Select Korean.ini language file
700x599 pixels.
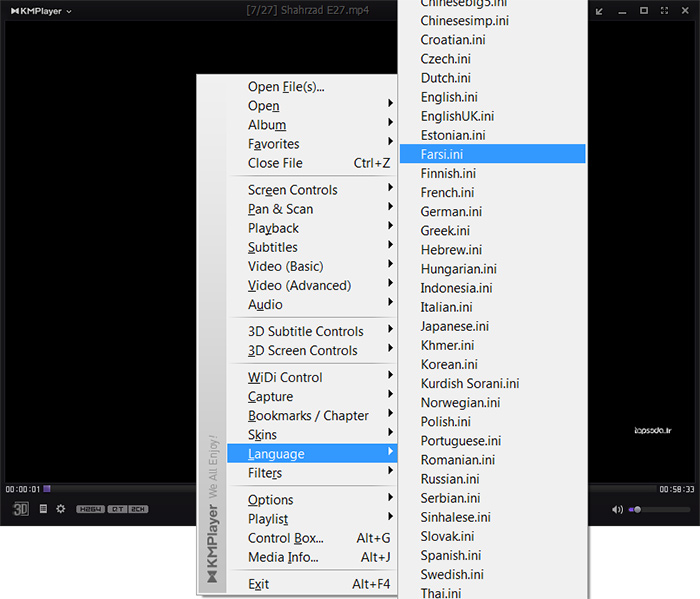point(492,364)
